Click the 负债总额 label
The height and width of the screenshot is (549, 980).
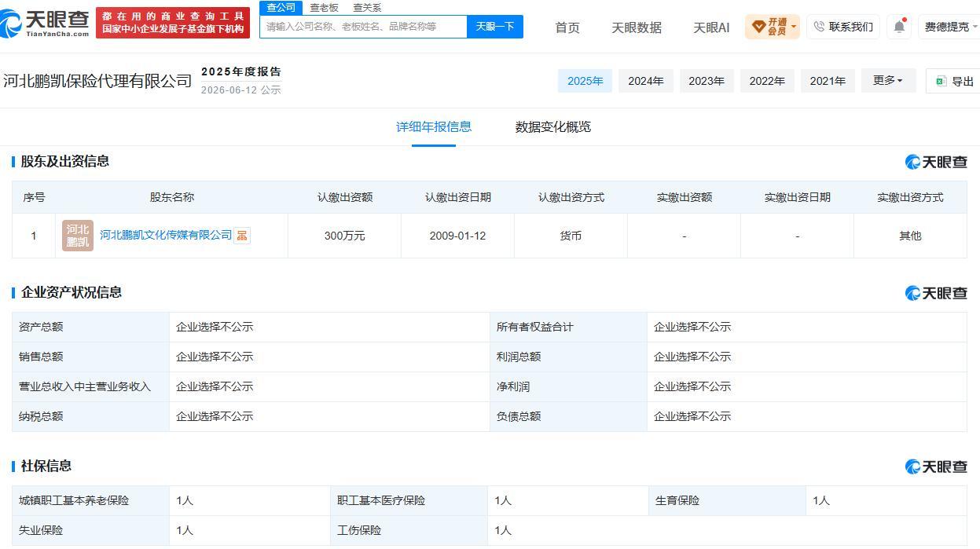pyautogui.click(x=519, y=416)
